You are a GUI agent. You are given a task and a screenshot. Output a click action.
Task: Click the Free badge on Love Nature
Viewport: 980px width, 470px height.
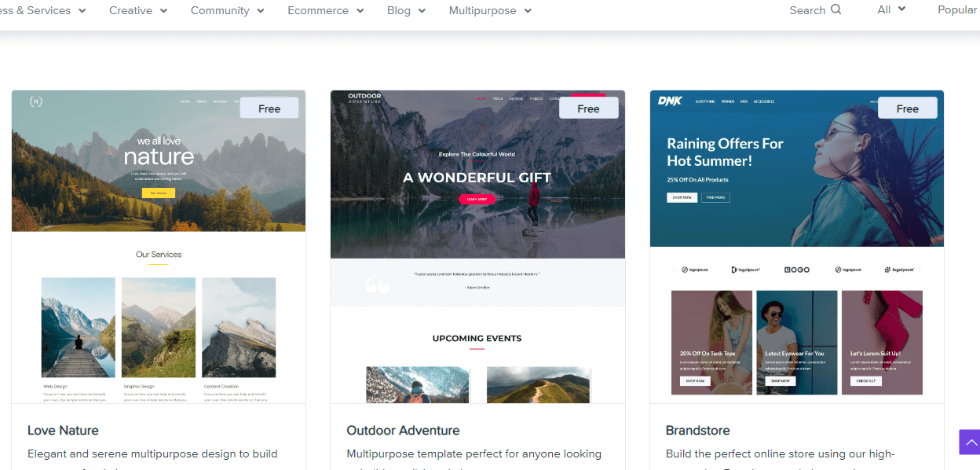pos(269,108)
